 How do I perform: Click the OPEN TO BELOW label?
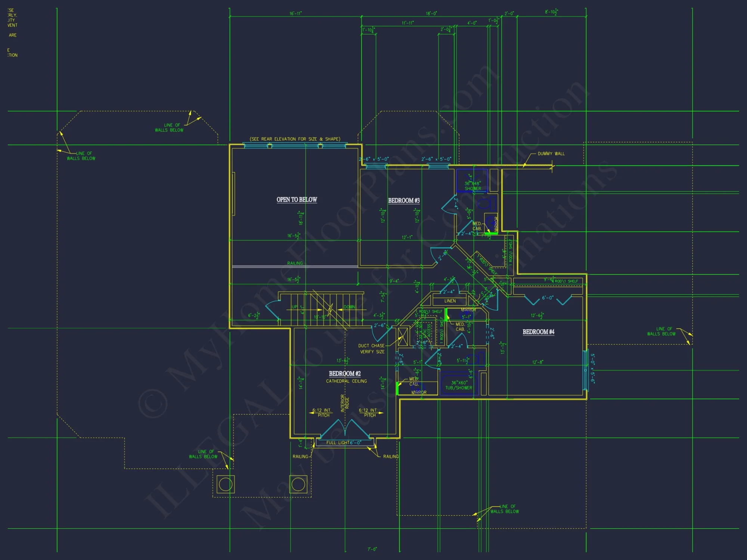click(297, 200)
